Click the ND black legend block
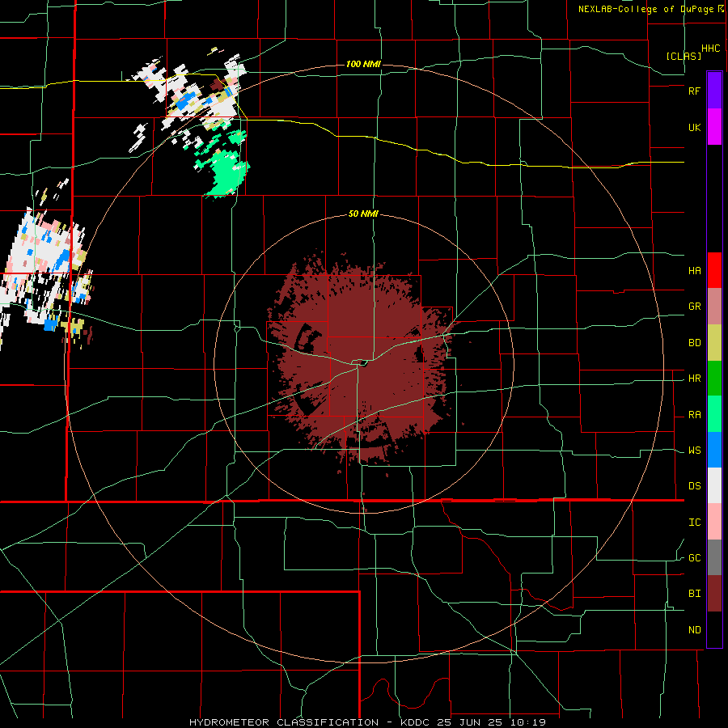This screenshot has width=728, height=728. tap(714, 629)
